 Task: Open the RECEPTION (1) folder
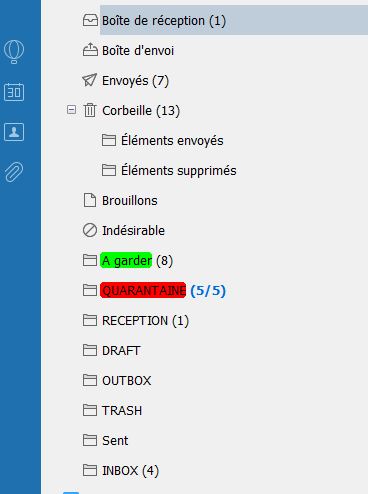(x=145, y=321)
